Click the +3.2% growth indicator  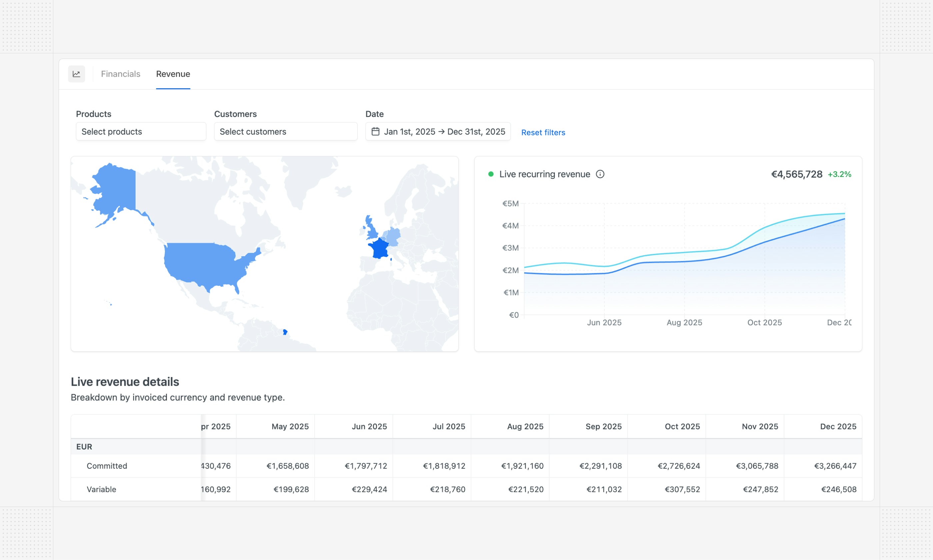pyautogui.click(x=839, y=174)
